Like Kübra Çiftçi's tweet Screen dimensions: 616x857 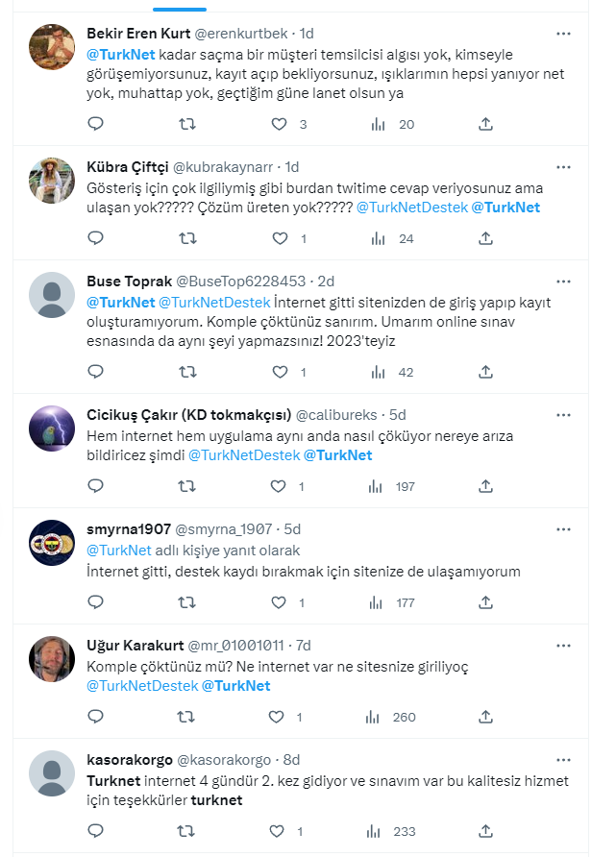point(279,238)
